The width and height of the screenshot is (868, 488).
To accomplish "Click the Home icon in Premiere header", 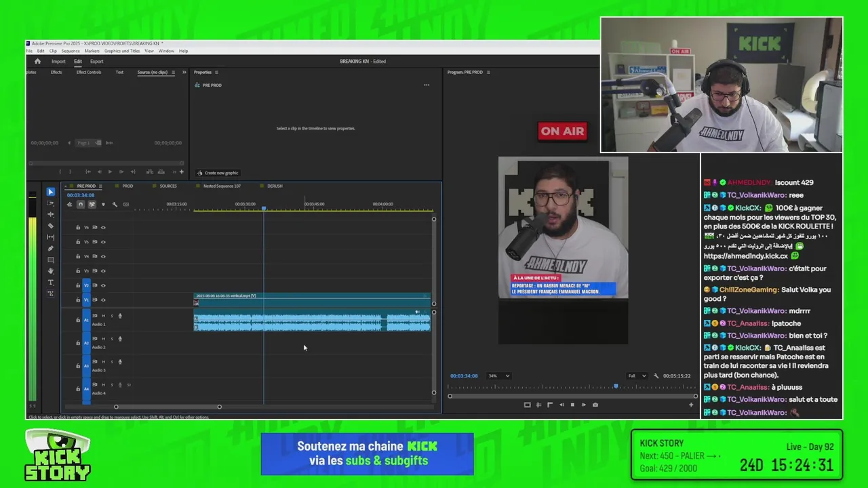I will point(37,61).
